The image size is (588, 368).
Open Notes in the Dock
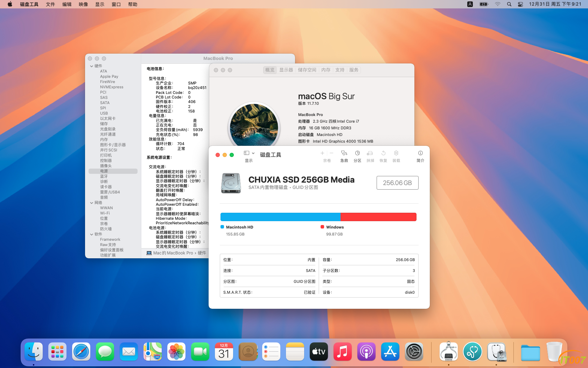[295, 352]
